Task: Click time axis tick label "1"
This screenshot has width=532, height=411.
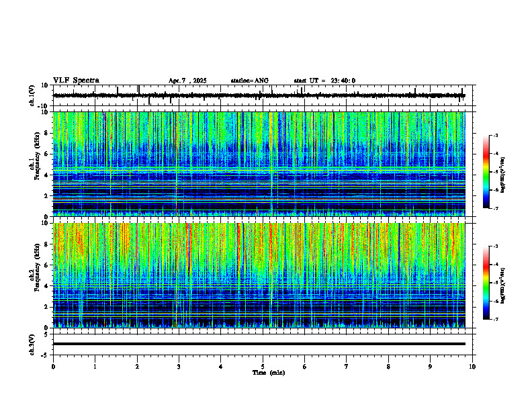Action: (95, 367)
